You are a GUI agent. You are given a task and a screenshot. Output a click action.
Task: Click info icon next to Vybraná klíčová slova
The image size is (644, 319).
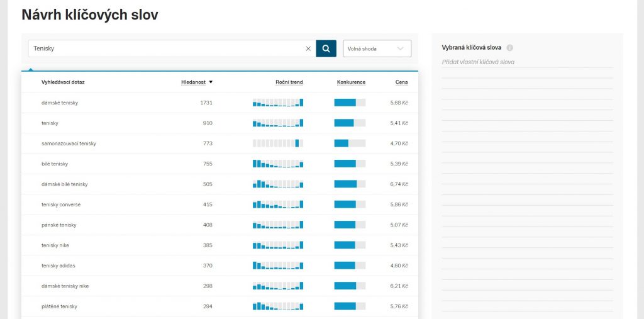click(x=509, y=48)
